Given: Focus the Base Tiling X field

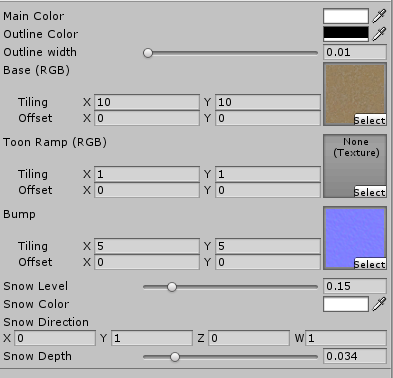Looking at the screenshot, I should click(x=147, y=102).
